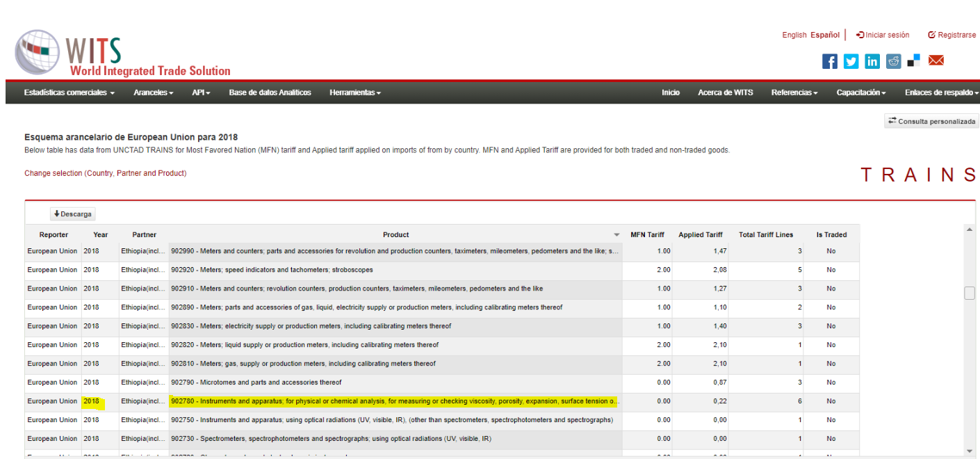Share via the Delicious icon
The image size is (980, 459).
914,61
